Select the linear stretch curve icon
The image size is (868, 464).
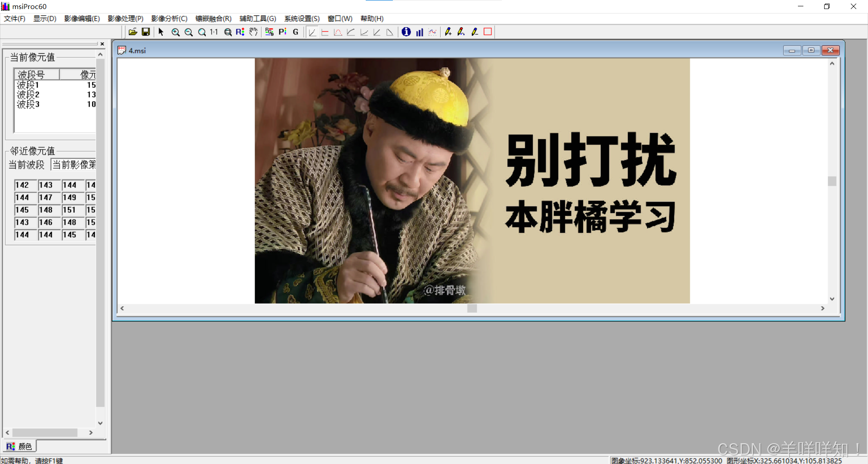point(312,32)
